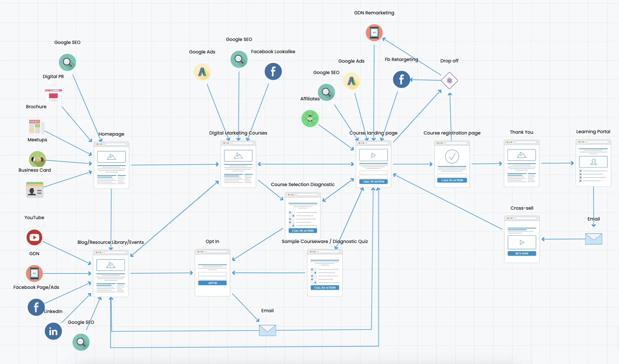Click the "Course landing page" label
This screenshot has width=619, height=364.
(x=373, y=133)
